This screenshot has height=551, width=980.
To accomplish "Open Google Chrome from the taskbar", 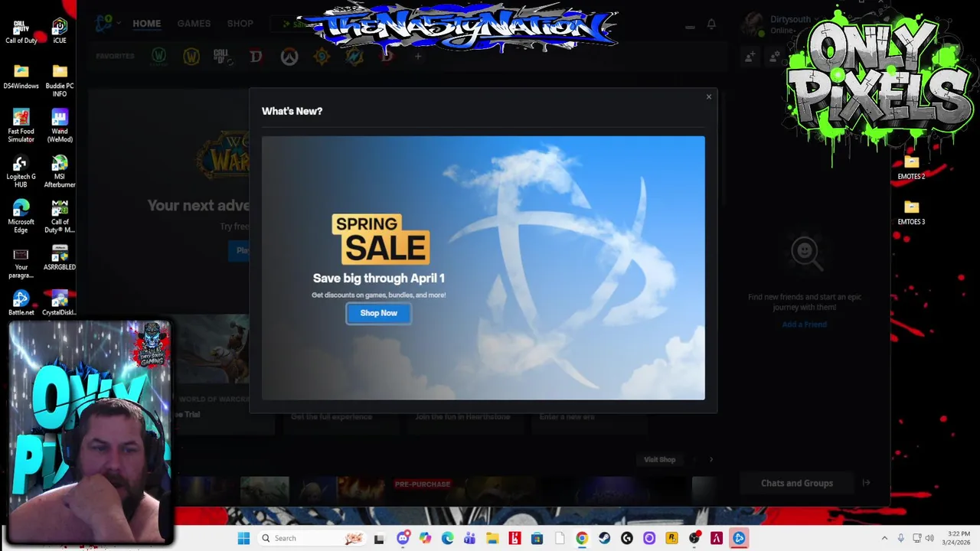I will 582,538.
